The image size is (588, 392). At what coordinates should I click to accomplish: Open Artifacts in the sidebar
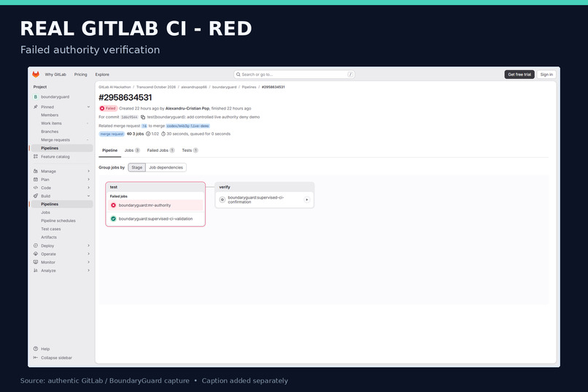pos(49,237)
